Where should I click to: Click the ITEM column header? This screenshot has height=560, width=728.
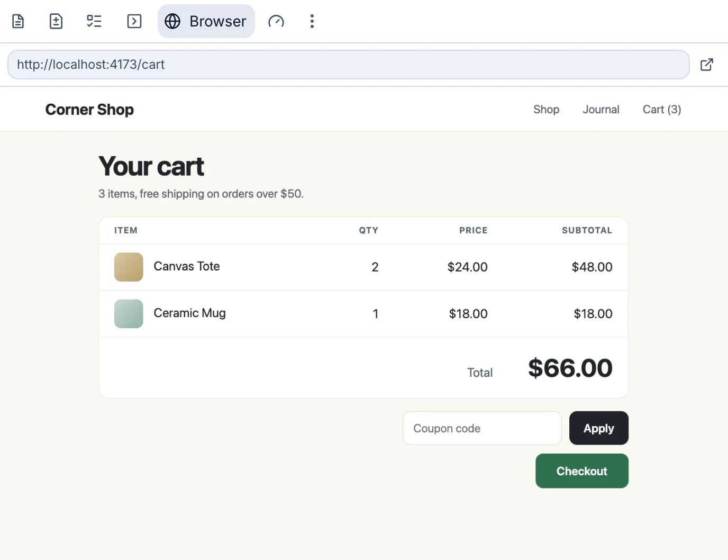[126, 230]
